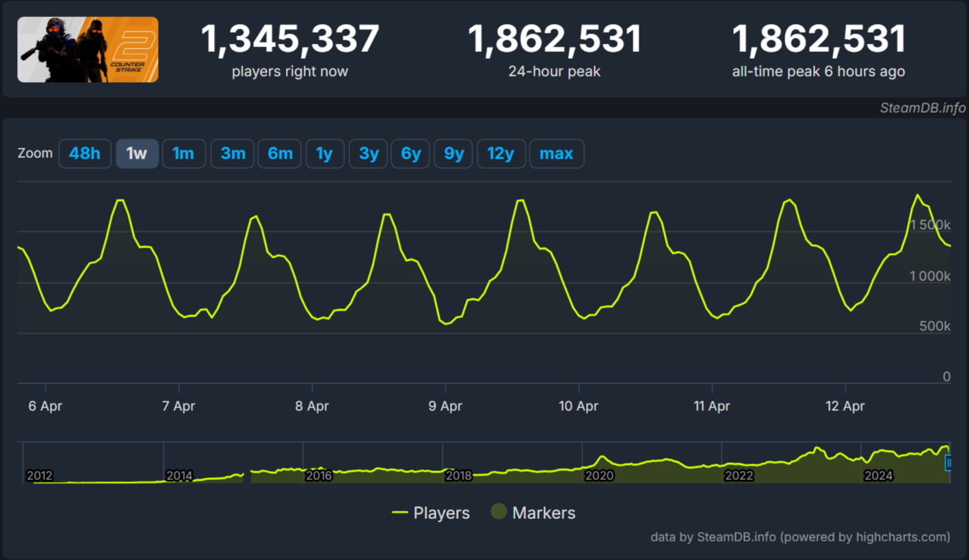This screenshot has height=560, width=969.
Task: Toggle the Players series in legend
Action: (431, 513)
